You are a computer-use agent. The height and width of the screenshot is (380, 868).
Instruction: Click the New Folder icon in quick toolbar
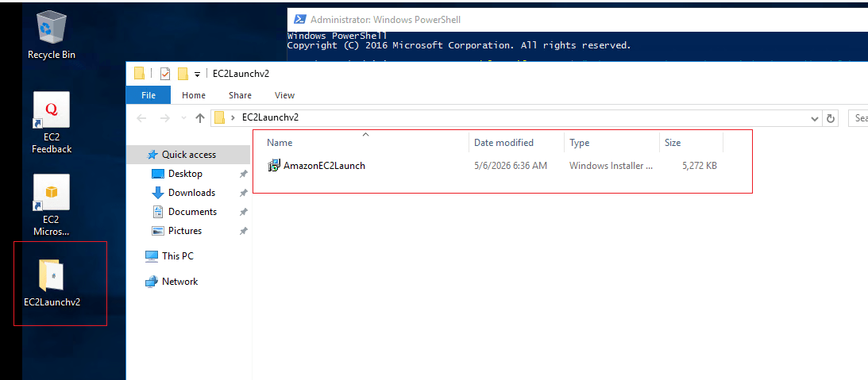pos(183,74)
